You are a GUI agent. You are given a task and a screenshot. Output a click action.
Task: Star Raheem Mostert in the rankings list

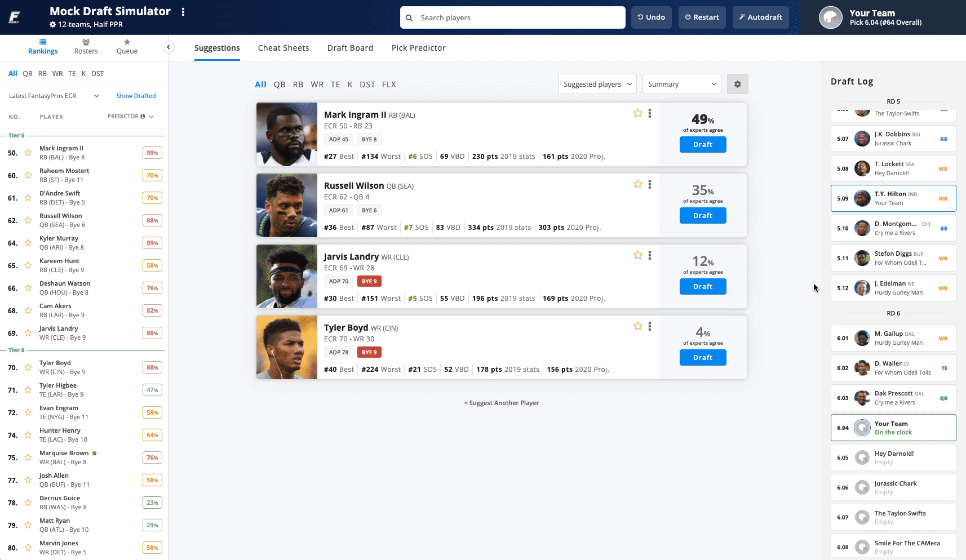(28, 175)
